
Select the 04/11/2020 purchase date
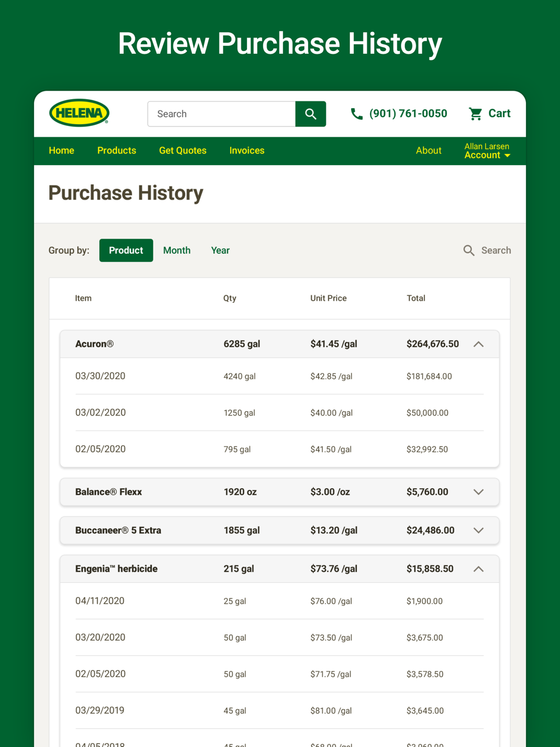100,601
